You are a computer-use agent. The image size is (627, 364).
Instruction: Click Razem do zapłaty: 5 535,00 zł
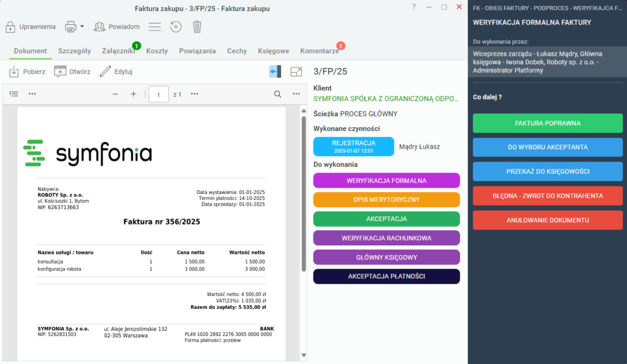[228, 307]
